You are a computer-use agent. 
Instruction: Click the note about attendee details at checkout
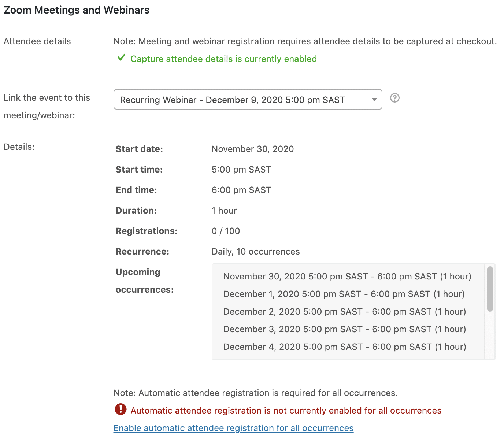pos(305,41)
